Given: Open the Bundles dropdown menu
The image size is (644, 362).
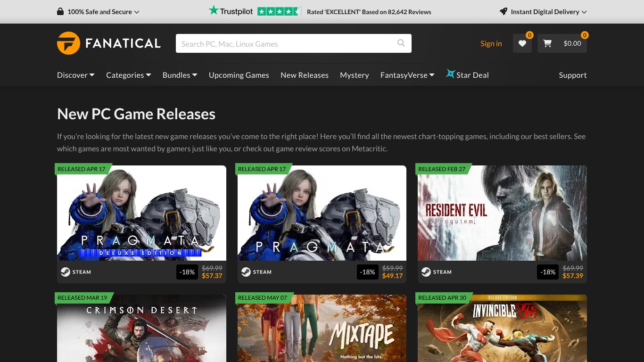Looking at the screenshot, I should coord(180,75).
